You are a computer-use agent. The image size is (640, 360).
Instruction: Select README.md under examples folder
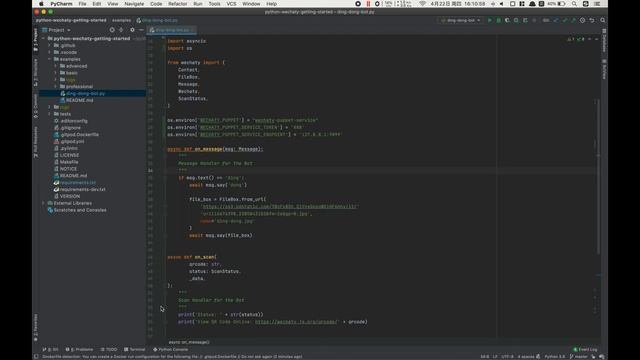80,100
